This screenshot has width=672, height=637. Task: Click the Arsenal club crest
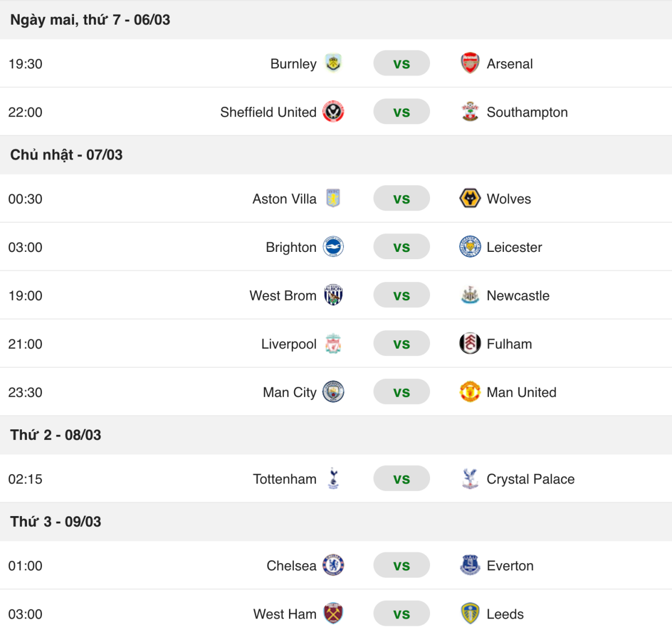pyautogui.click(x=470, y=63)
